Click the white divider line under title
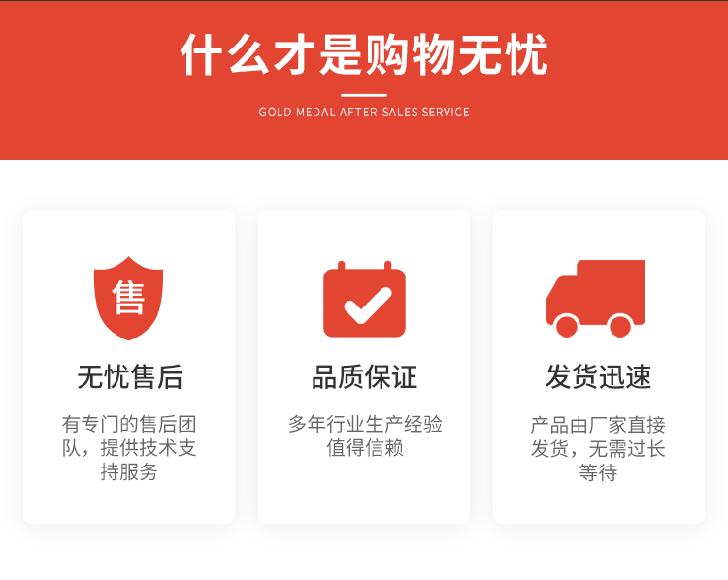The height and width of the screenshot is (580, 728). point(364,95)
